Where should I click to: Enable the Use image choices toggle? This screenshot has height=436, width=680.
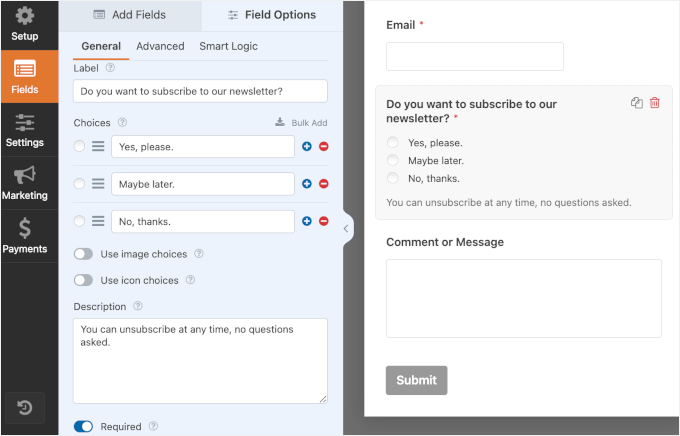83,254
